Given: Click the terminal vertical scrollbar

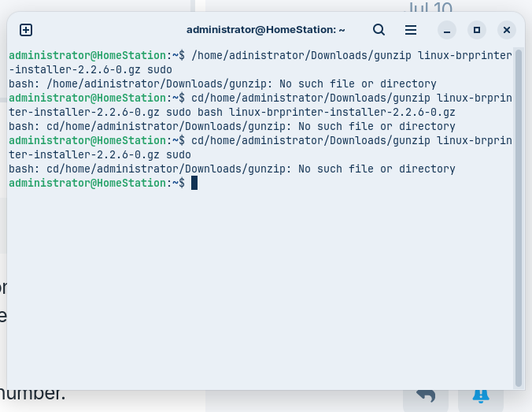Looking at the screenshot, I should [x=518, y=217].
